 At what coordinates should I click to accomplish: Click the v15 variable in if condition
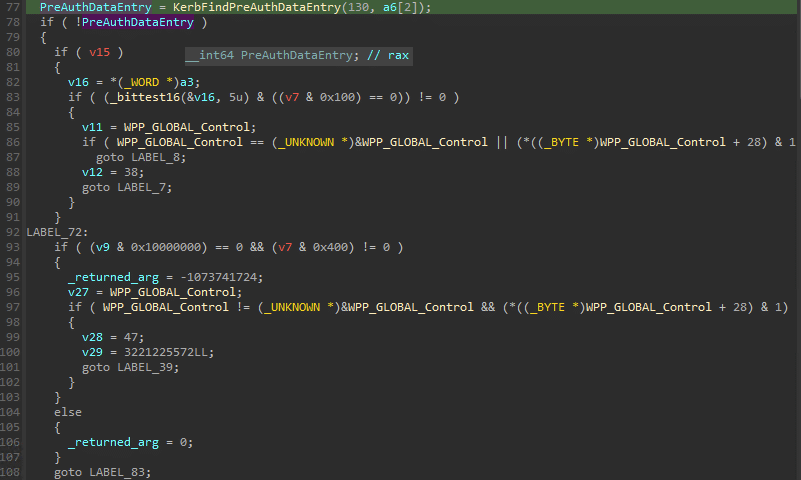pyautogui.click(x=99, y=52)
